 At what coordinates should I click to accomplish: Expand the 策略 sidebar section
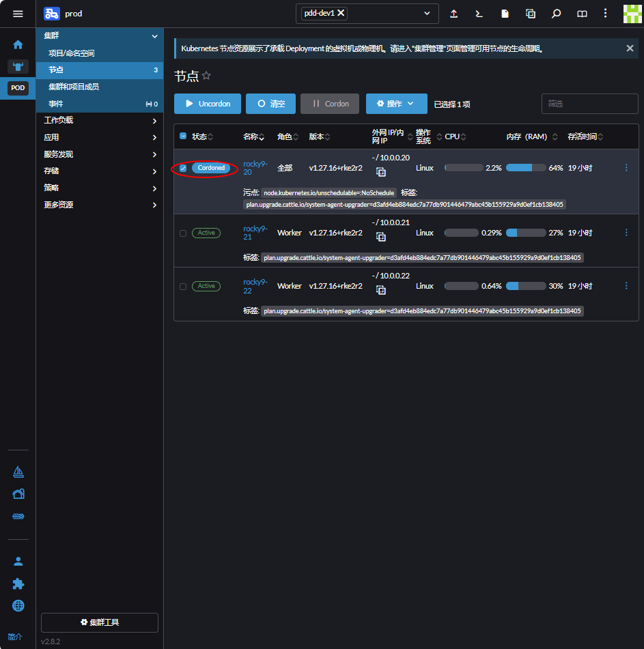pos(154,188)
